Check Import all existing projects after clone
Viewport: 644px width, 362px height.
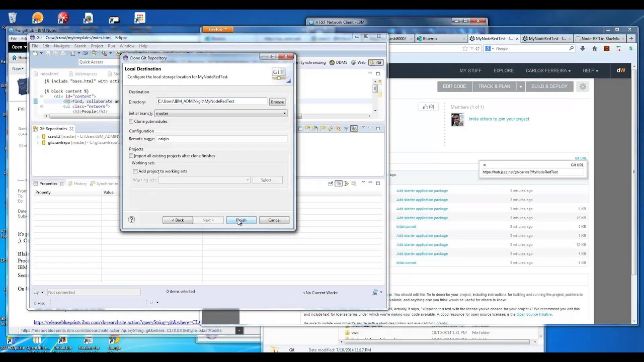(131, 156)
